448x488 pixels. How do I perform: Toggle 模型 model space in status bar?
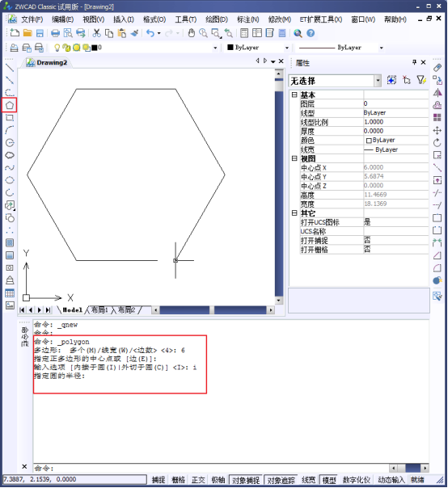pyautogui.click(x=329, y=480)
